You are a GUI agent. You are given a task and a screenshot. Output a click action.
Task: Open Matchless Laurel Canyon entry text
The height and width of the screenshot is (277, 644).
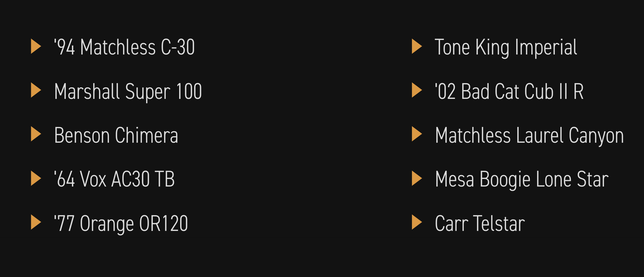530,136
